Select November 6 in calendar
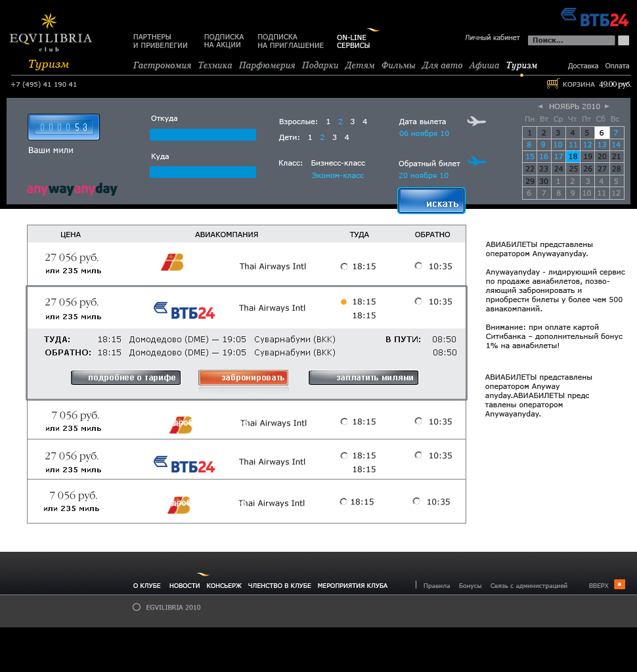The image size is (637, 672). (602, 133)
